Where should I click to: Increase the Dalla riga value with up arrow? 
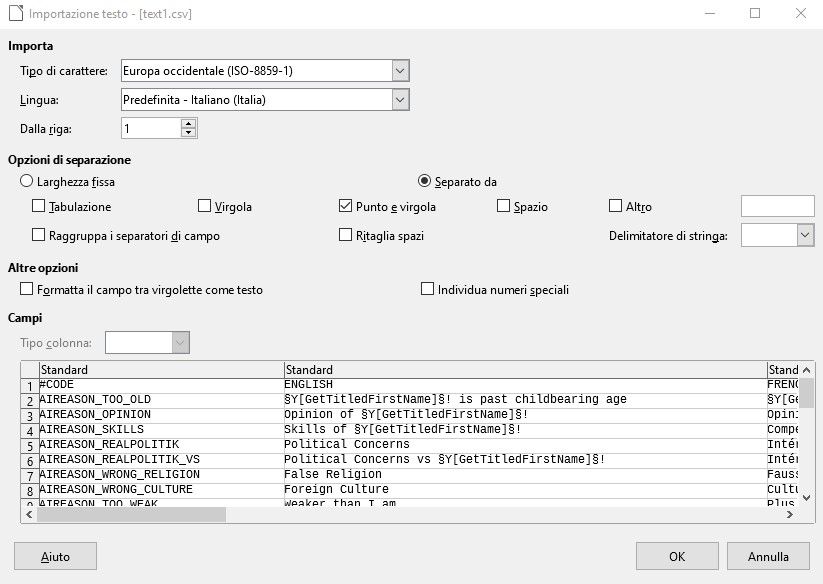pyautogui.click(x=188, y=124)
